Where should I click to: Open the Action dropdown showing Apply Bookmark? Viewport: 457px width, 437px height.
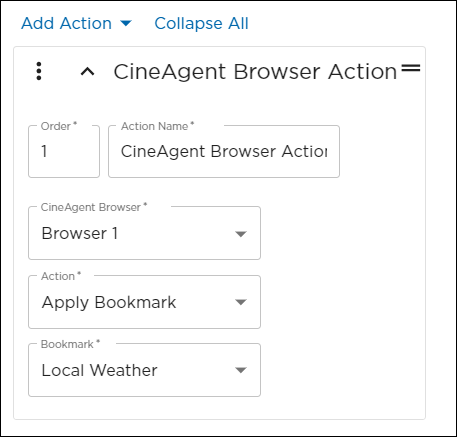[144, 302]
